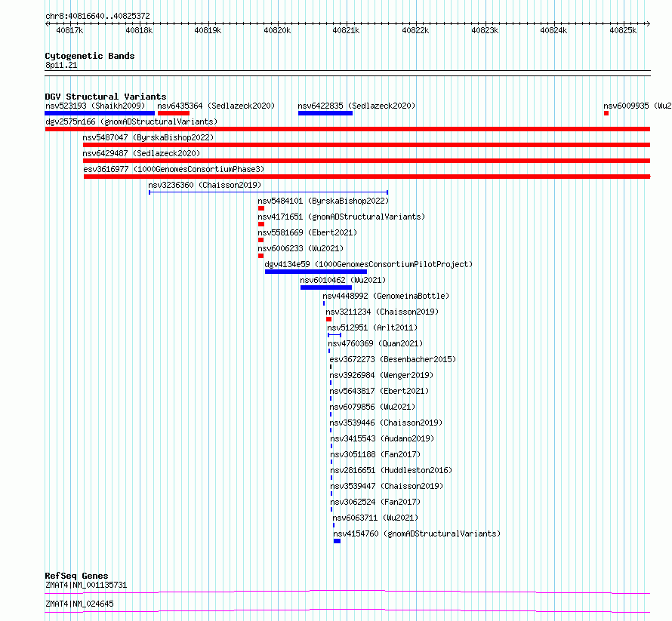Click the red box under nsv5484101
672x621 pixels.
[261, 208]
